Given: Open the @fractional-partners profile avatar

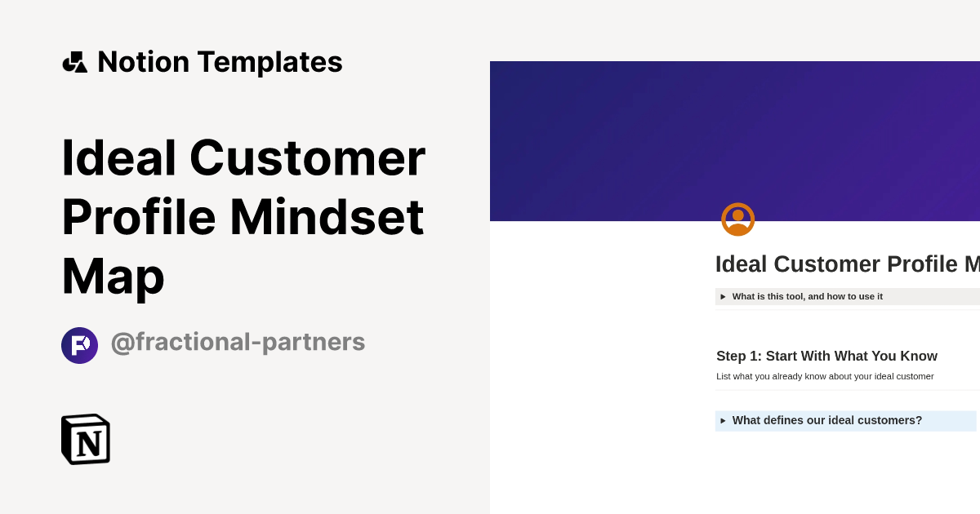Looking at the screenshot, I should (79, 345).
